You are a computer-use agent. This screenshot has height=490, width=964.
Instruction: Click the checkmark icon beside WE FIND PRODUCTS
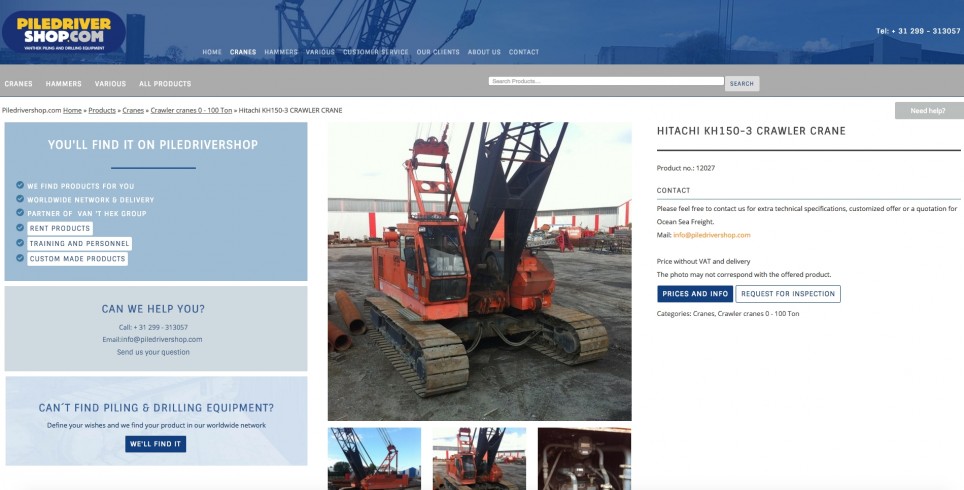coord(20,185)
